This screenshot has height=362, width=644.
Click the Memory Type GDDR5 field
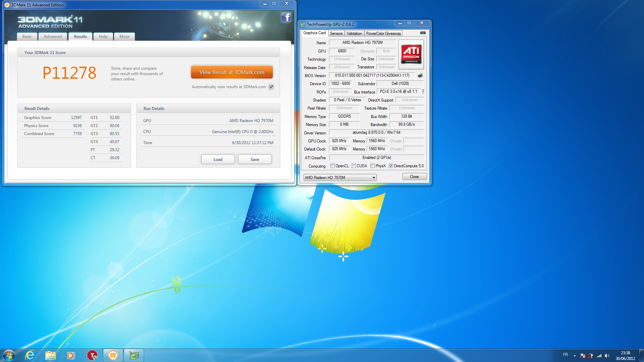click(x=344, y=116)
